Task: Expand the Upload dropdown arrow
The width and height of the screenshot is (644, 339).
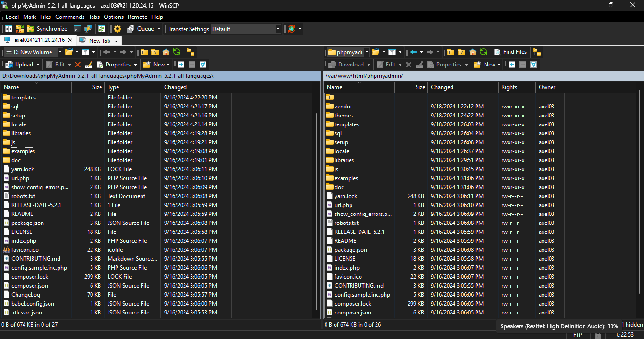Action: (x=39, y=65)
